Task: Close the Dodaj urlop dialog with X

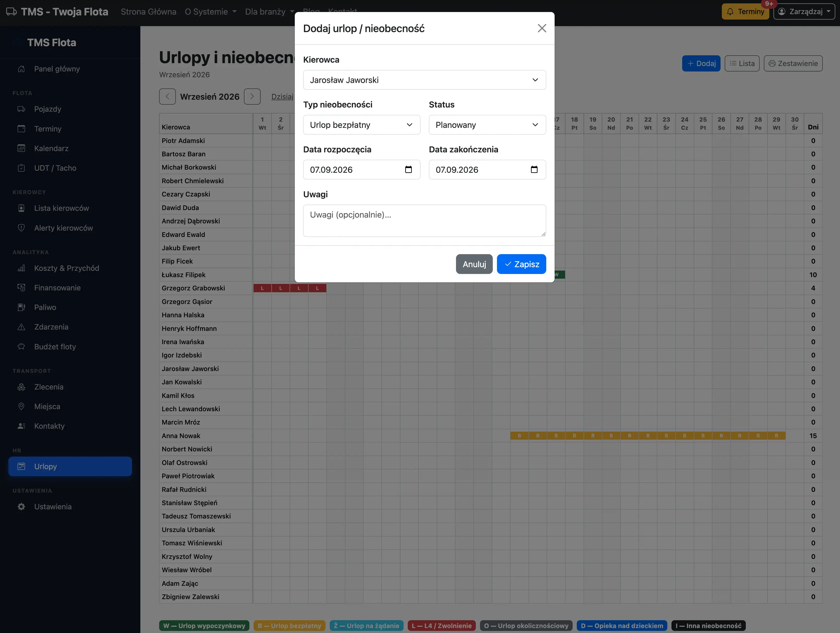Action: [x=542, y=28]
